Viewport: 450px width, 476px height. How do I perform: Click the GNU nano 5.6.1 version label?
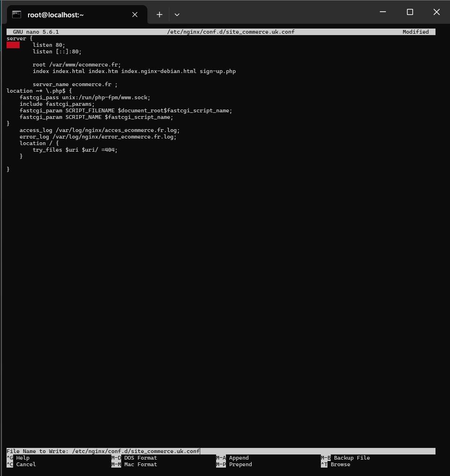pos(36,32)
